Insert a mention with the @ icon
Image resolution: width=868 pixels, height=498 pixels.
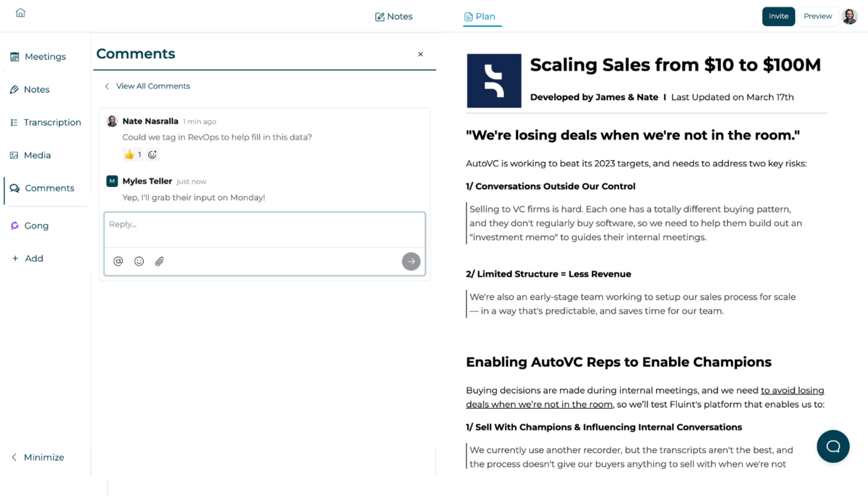pos(118,261)
